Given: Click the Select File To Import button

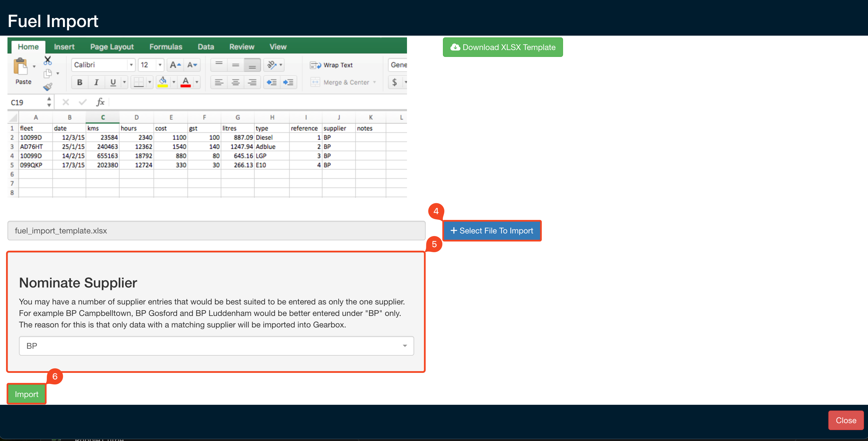Looking at the screenshot, I should (492, 231).
